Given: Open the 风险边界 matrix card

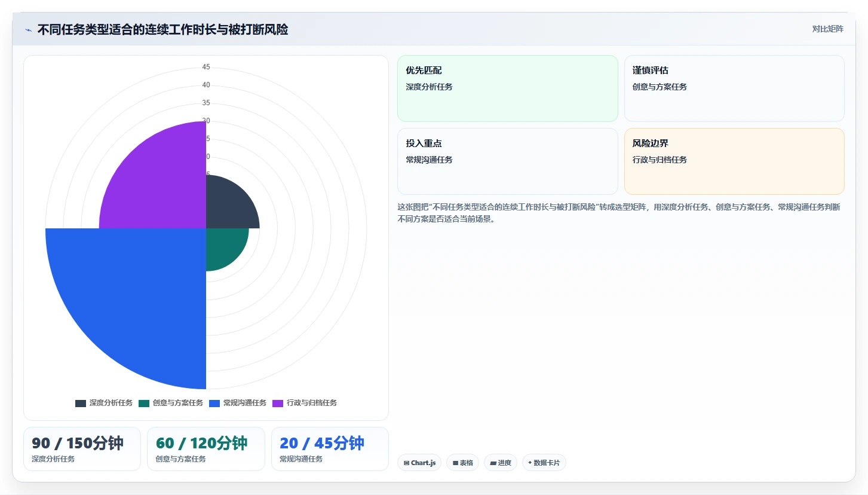Looking at the screenshot, I should coord(734,161).
